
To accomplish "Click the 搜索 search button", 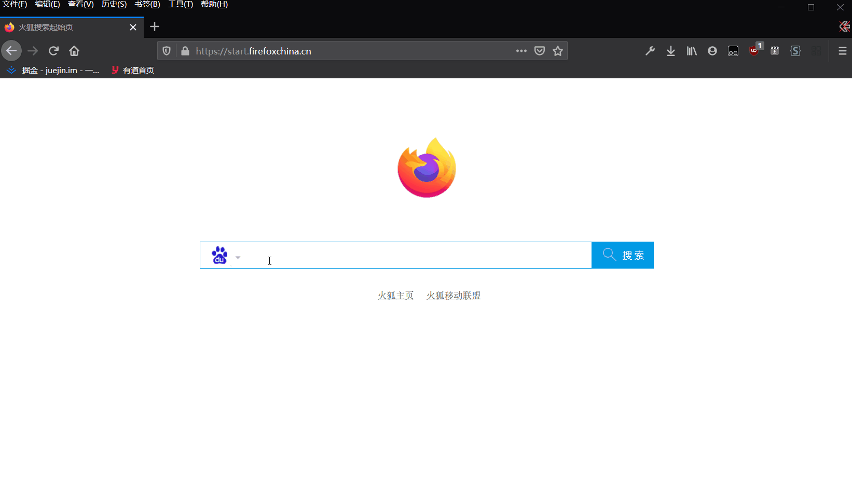I will click(622, 255).
